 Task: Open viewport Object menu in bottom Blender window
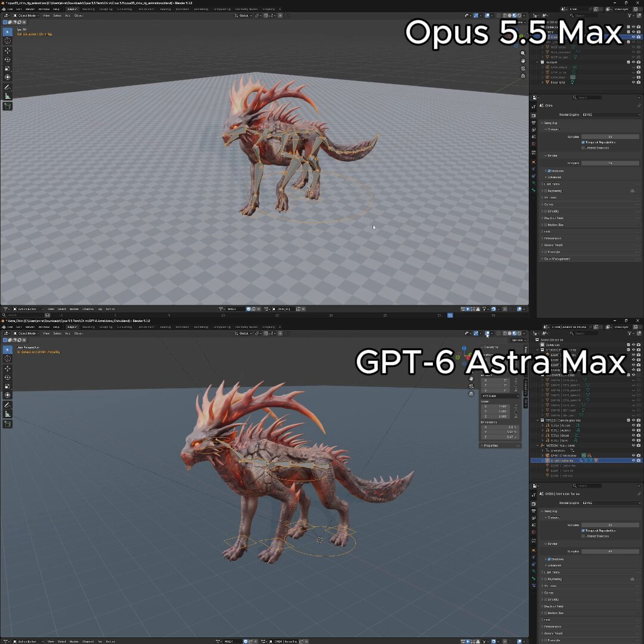(x=79, y=333)
